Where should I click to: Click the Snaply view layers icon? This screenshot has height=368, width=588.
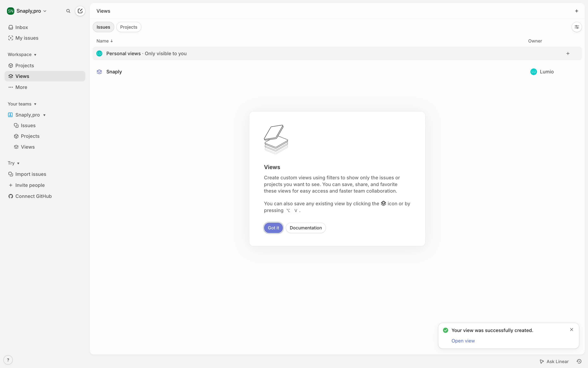[x=99, y=72]
